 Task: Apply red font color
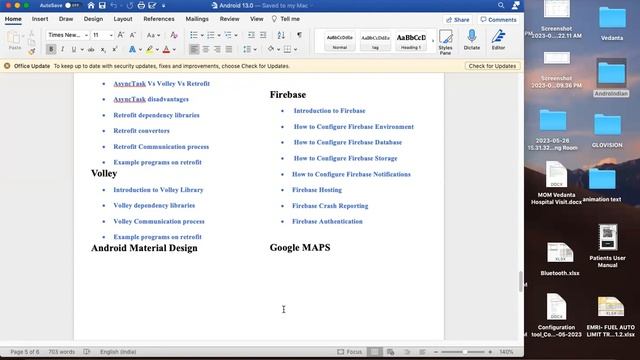click(x=166, y=50)
